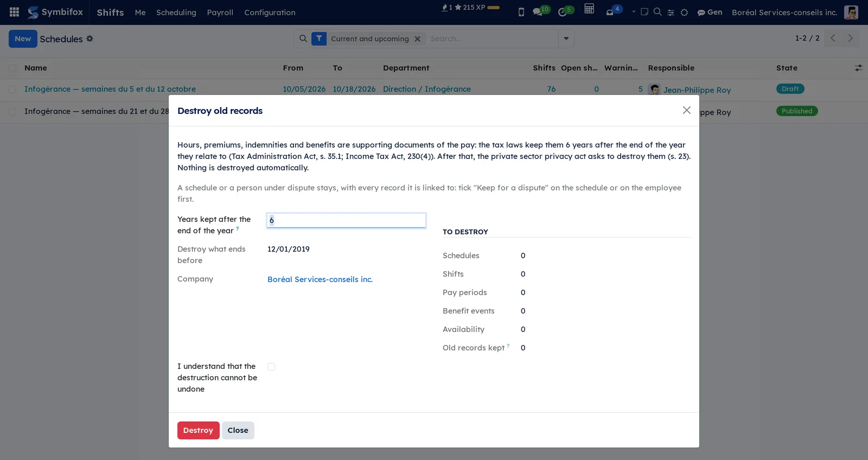
Task: Close the Destroy old records dialog with X
Action: click(x=686, y=110)
